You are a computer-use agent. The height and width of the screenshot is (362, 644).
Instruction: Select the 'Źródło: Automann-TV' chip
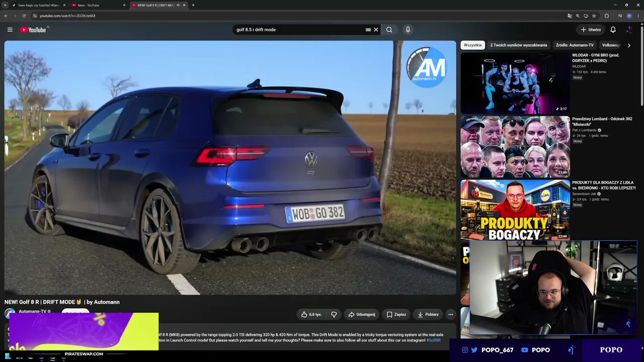click(x=575, y=45)
